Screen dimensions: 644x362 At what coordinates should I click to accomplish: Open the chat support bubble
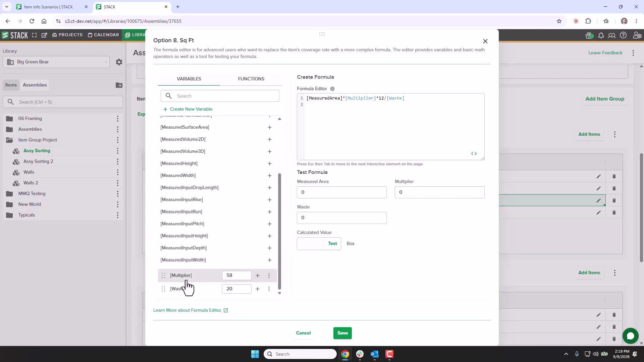[631, 336]
